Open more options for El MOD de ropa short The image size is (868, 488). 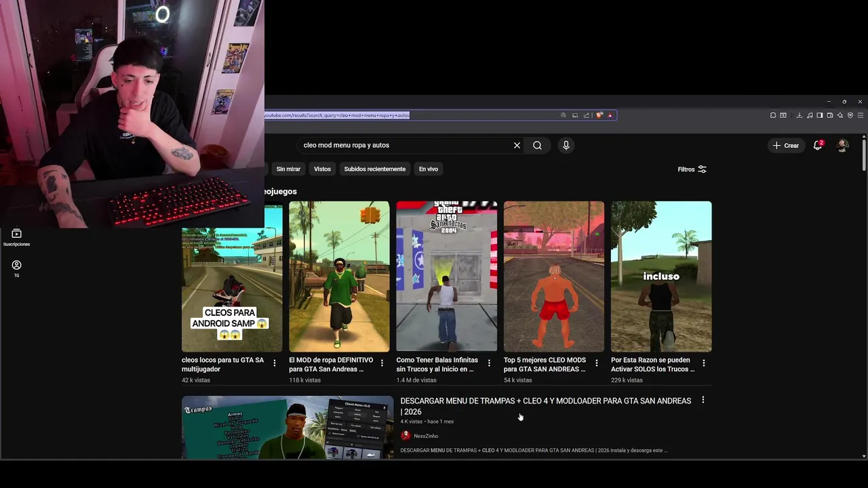pos(382,363)
